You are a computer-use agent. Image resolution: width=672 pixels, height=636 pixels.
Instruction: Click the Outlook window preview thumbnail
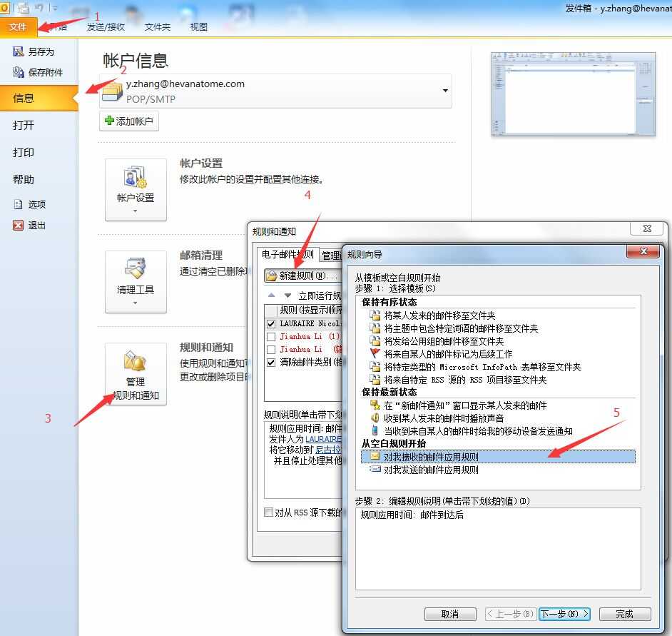coord(573,94)
